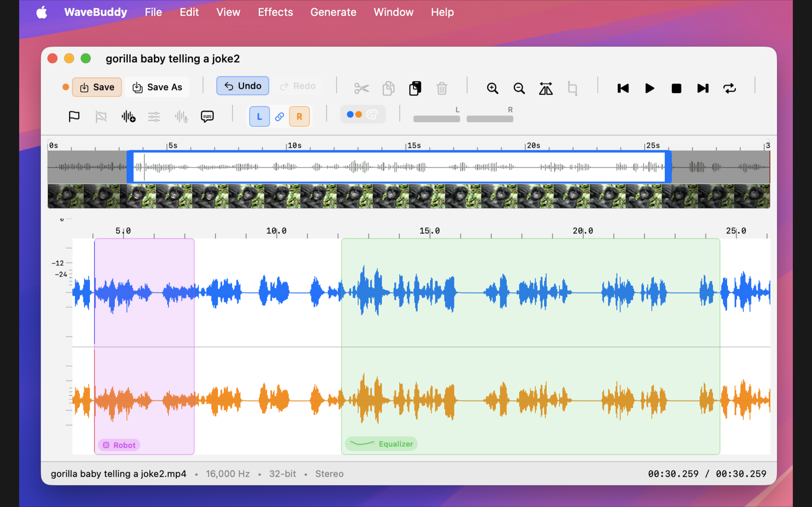Open the Effects menu
The image size is (812, 507).
[x=275, y=12]
